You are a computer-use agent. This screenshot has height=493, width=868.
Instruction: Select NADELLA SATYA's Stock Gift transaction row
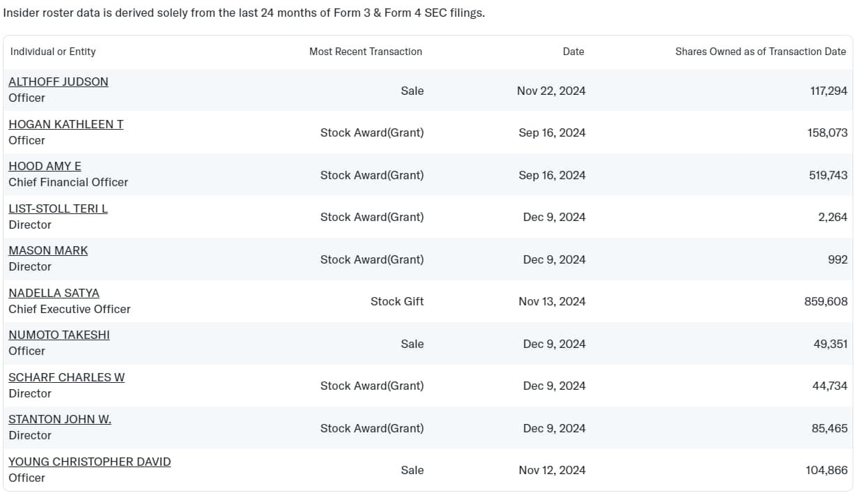pos(396,301)
